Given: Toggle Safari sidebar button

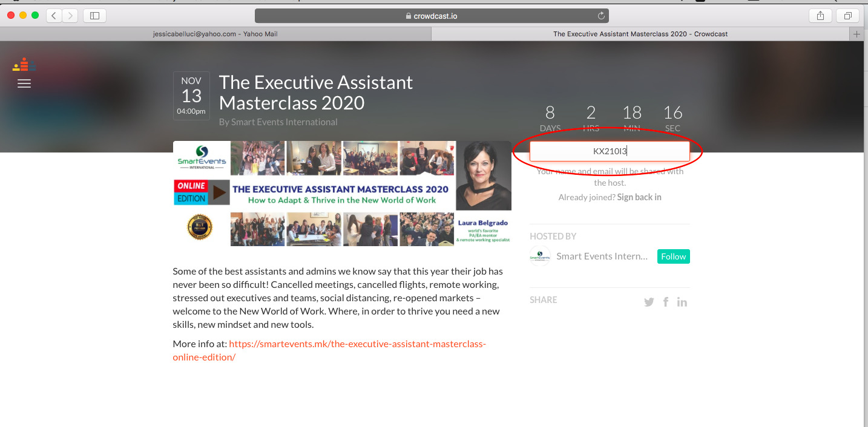Looking at the screenshot, I should 94,16.
